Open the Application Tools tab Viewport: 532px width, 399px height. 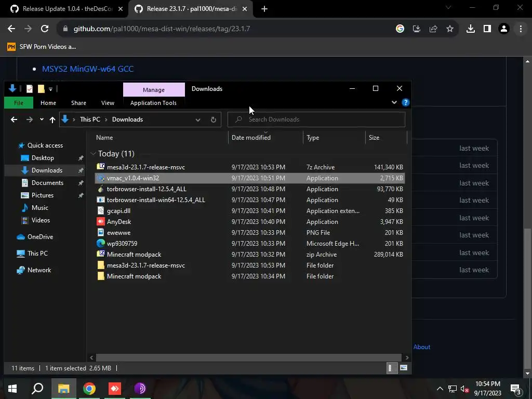point(153,103)
